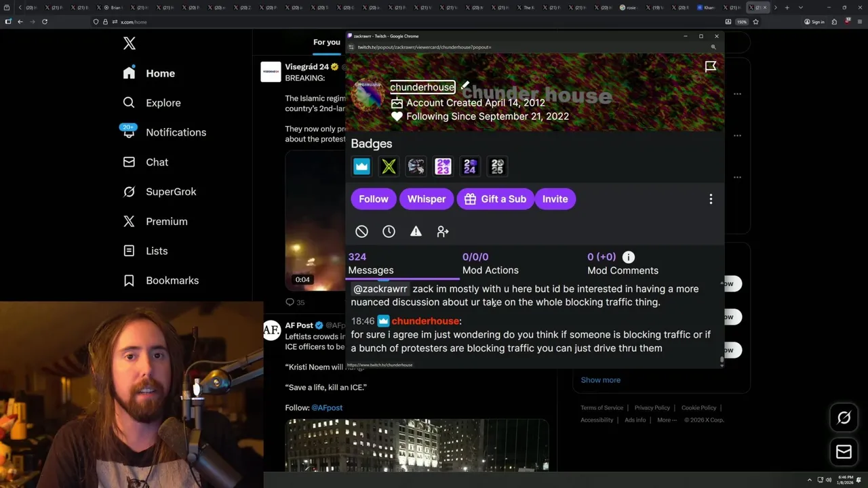The image size is (868, 488).
Task: Click the blue crown badge
Action: (361, 166)
